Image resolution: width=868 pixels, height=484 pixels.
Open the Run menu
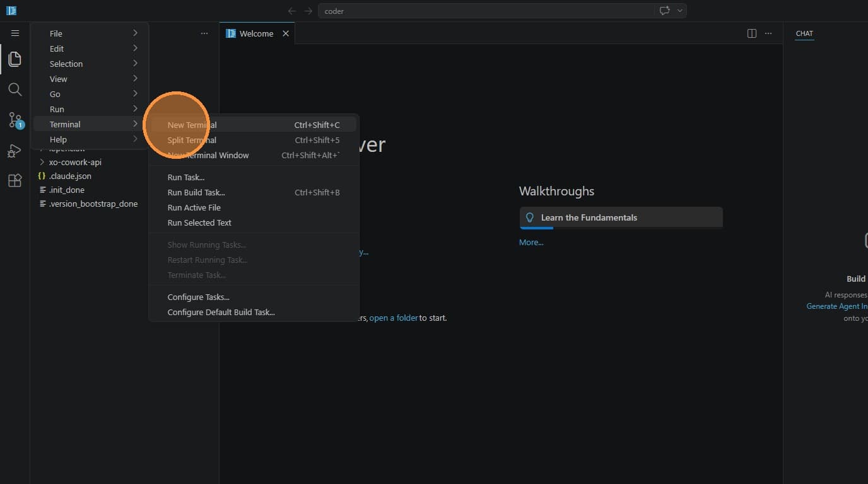coord(90,109)
